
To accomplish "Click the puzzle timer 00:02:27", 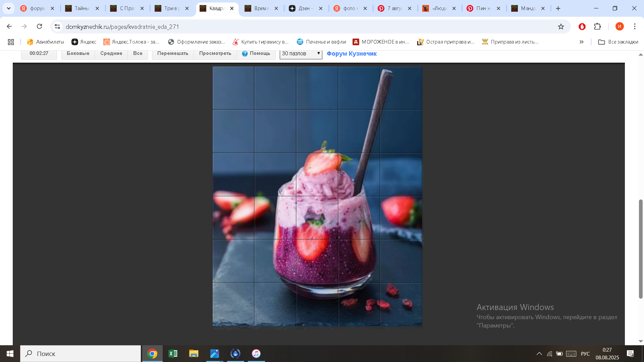I will [x=39, y=53].
